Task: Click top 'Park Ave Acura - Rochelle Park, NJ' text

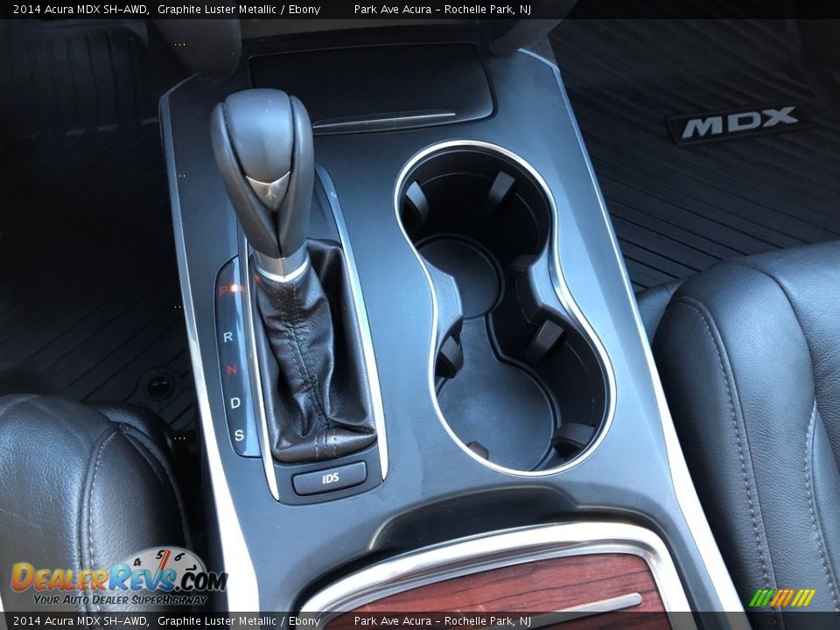Action: tap(442, 10)
